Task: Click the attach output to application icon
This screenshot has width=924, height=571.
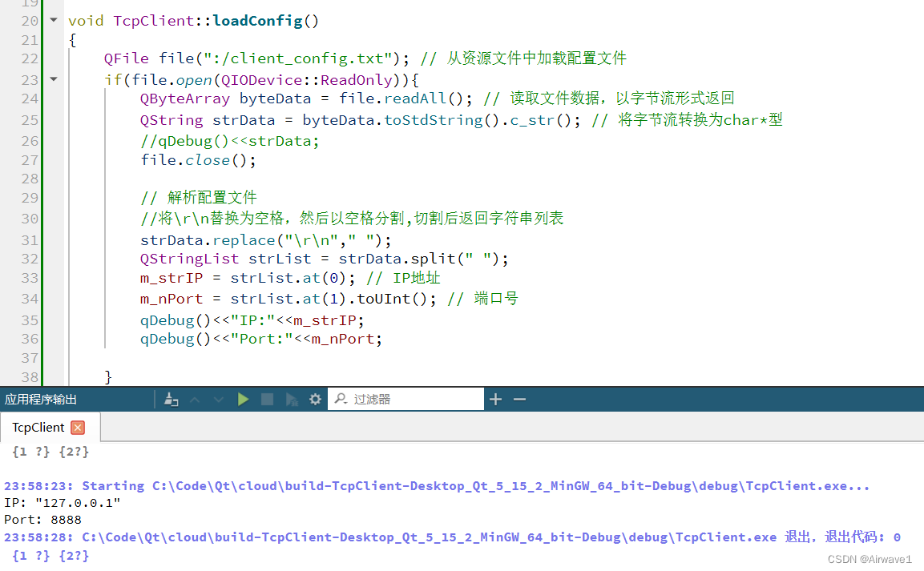Action: [x=171, y=398]
